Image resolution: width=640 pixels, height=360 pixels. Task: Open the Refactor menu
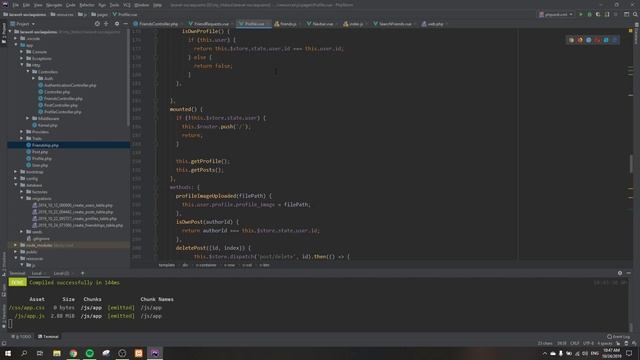(87, 5)
